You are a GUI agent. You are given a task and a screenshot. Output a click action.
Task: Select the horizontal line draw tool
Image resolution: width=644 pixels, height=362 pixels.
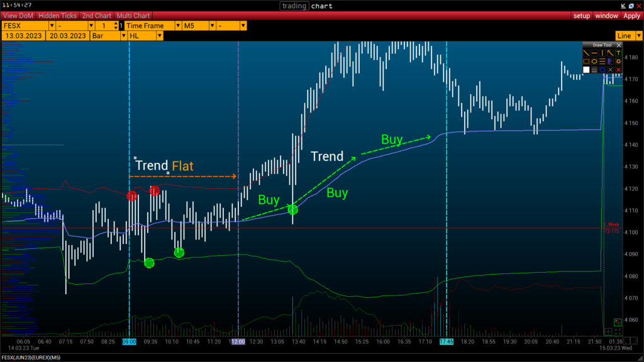594,53
